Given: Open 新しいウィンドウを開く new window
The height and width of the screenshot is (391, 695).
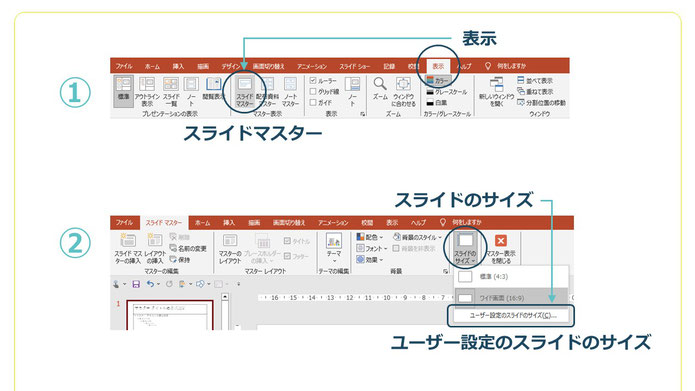Looking at the screenshot, I should pos(496,92).
